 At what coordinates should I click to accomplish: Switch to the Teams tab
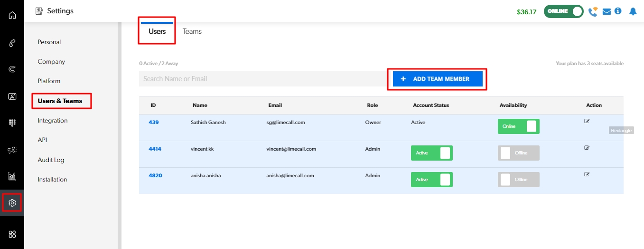coord(192,31)
